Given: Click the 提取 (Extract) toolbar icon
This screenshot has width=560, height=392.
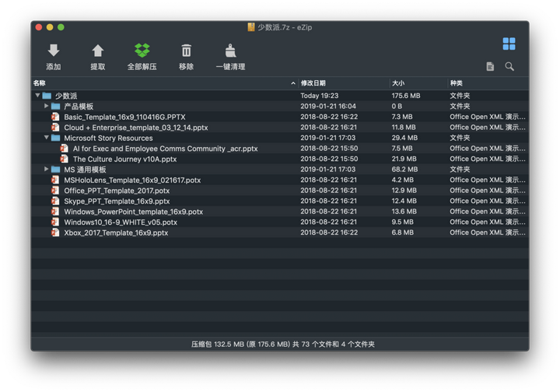Looking at the screenshot, I should pos(97,51).
